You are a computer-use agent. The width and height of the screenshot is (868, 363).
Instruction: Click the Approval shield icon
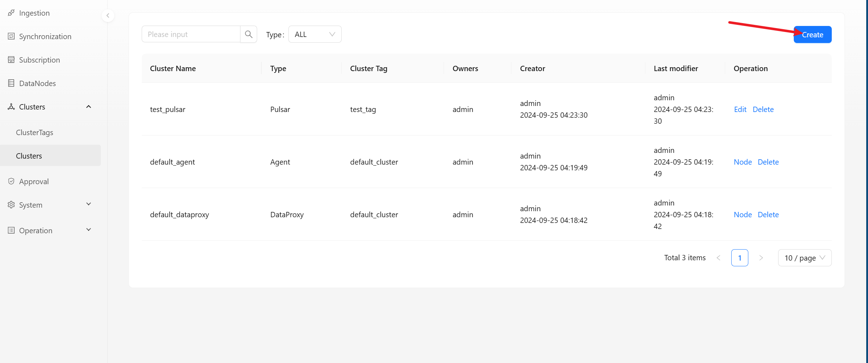(11, 181)
